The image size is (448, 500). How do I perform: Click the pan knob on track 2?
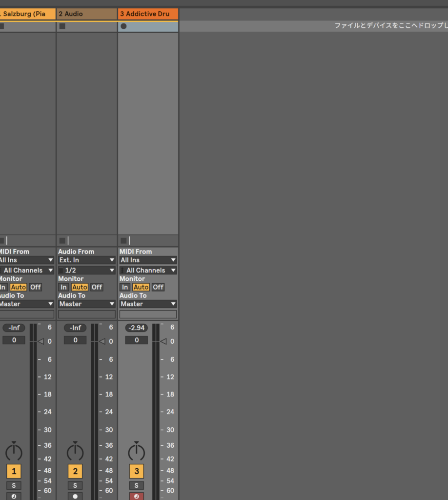pos(75,452)
